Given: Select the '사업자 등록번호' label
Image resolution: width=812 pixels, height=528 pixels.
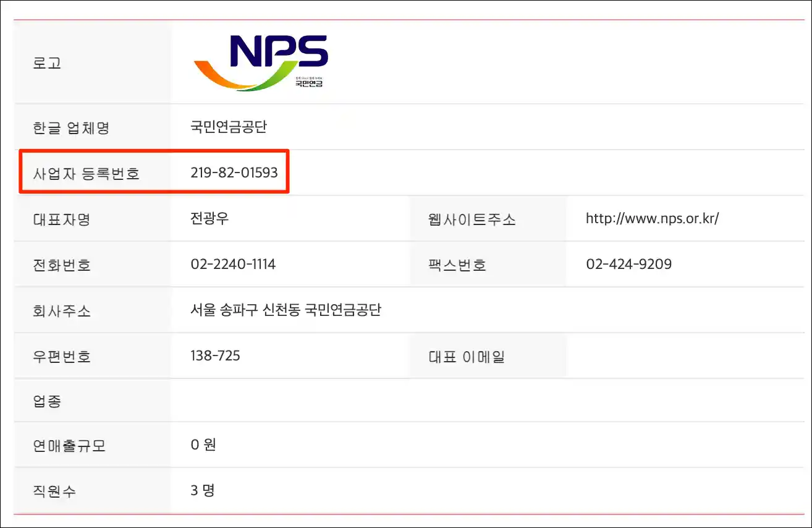Looking at the screenshot, I should coord(87,174).
